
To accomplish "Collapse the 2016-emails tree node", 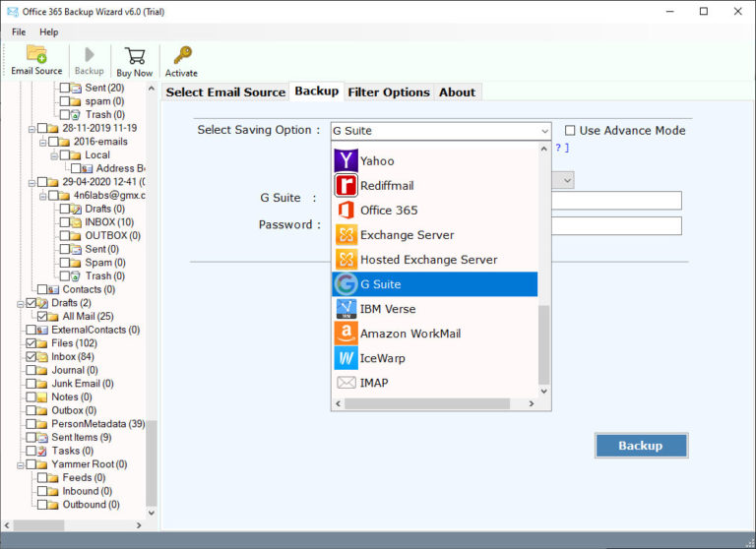I will (x=43, y=143).
